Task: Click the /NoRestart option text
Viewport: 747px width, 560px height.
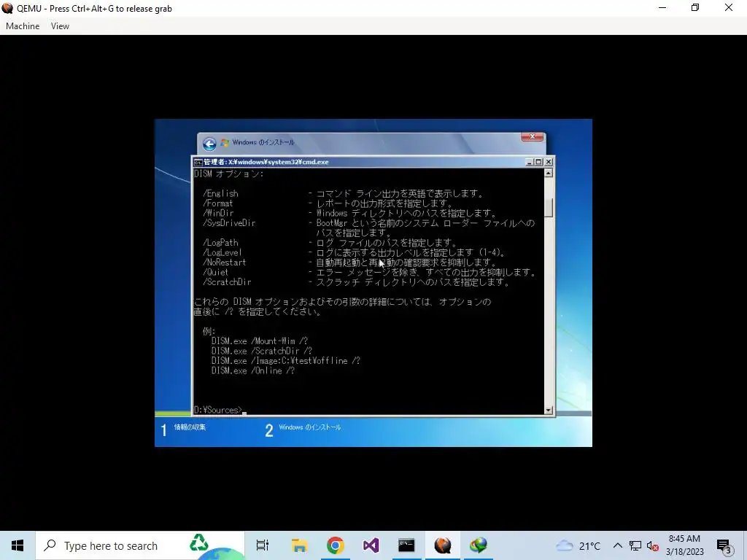Action: pyautogui.click(x=225, y=262)
